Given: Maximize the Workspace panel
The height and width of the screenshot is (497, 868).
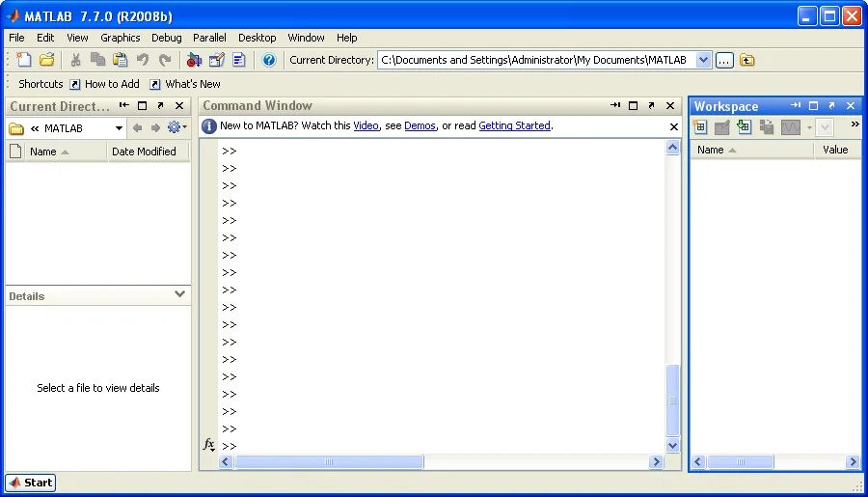Looking at the screenshot, I should point(813,105).
